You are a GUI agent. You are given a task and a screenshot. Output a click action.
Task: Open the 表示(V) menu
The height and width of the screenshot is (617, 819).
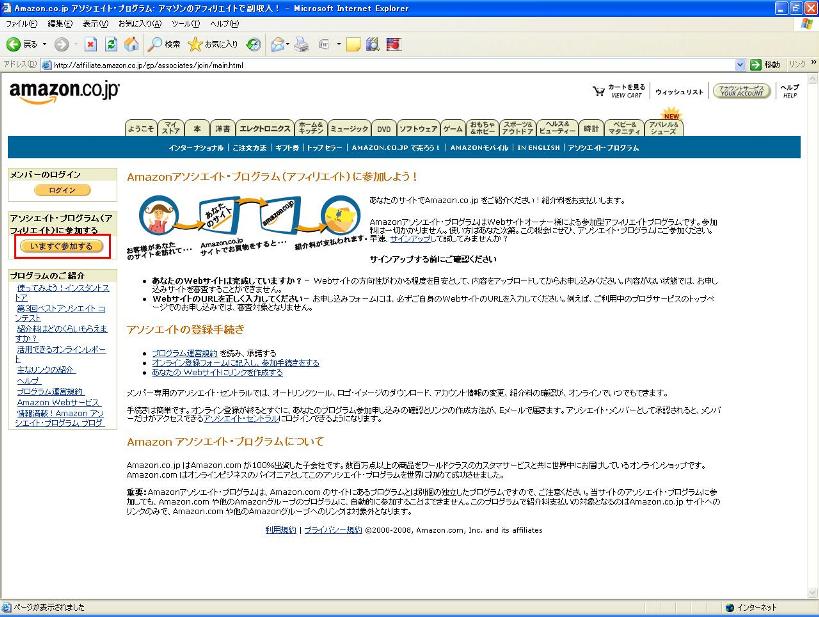pos(95,24)
